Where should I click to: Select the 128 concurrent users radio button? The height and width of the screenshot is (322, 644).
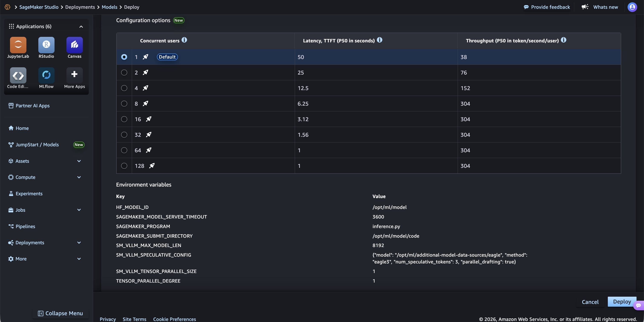(x=124, y=166)
